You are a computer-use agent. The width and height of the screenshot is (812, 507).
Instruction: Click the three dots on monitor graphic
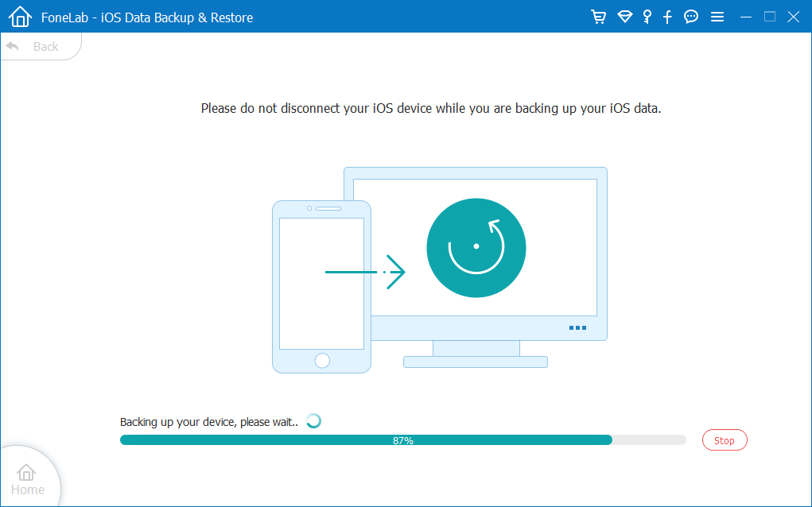tap(577, 327)
